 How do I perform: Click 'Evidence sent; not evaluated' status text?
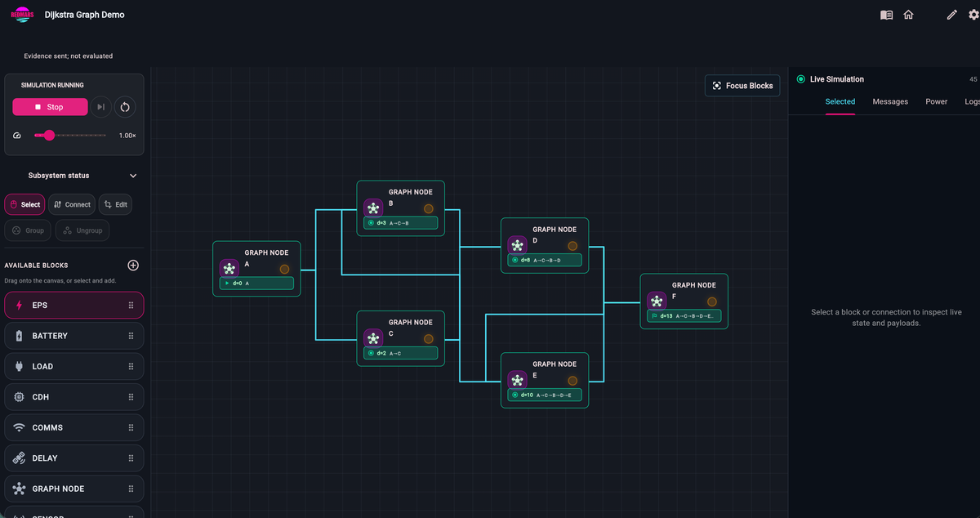pyautogui.click(x=69, y=56)
